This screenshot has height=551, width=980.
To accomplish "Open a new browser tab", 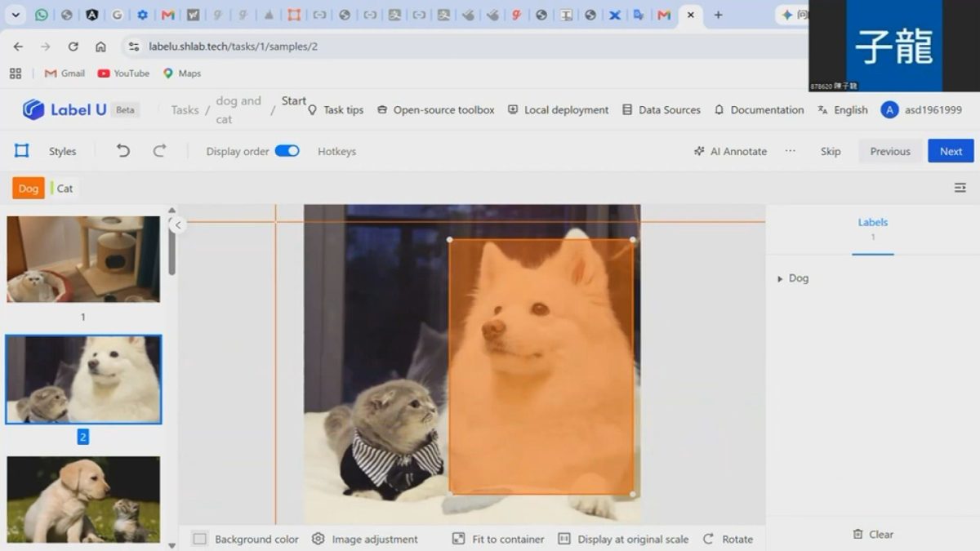I will coord(718,15).
